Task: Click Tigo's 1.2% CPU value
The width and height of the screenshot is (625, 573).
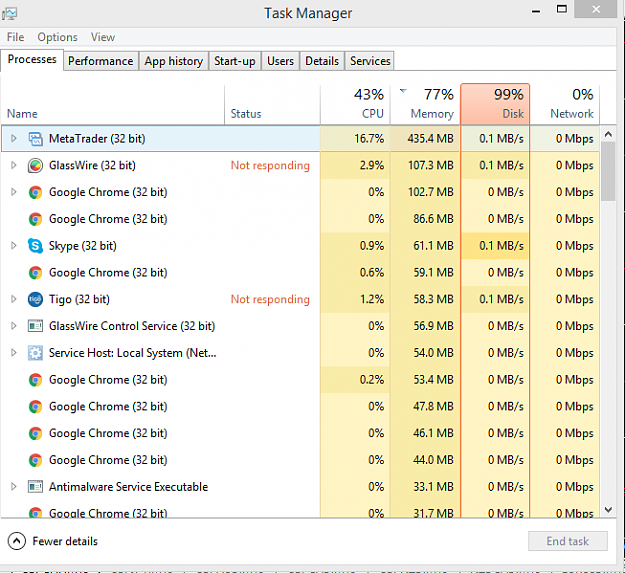Action: (x=372, y=299)
